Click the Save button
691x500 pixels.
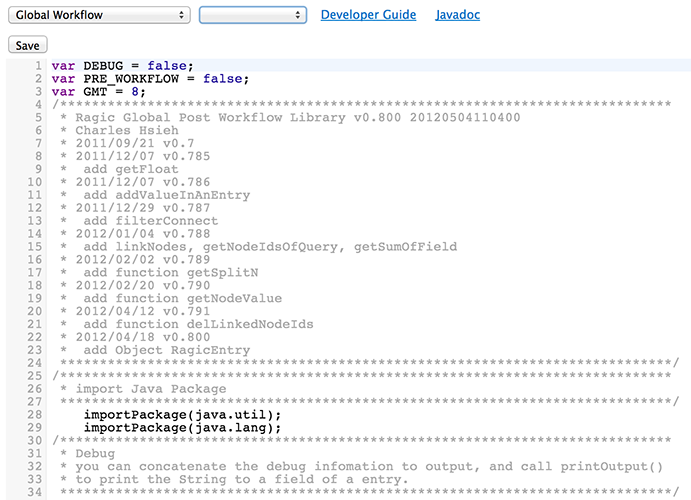27,45
